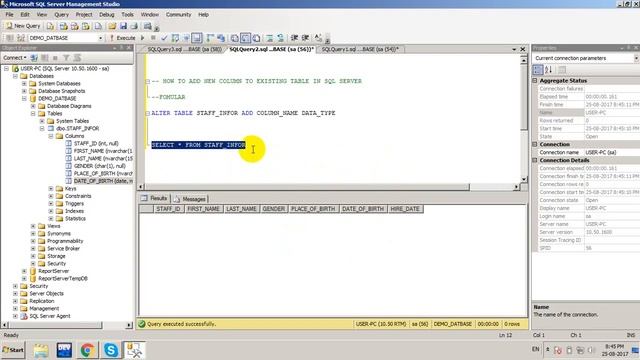Switch to the Messages tab

[x=190, y=199]
